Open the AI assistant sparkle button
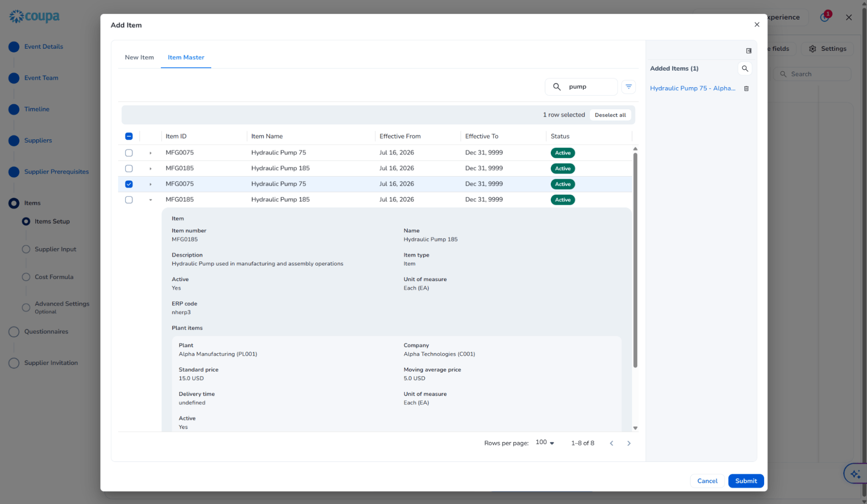This screenshot has width=867, height=504. 855,474
